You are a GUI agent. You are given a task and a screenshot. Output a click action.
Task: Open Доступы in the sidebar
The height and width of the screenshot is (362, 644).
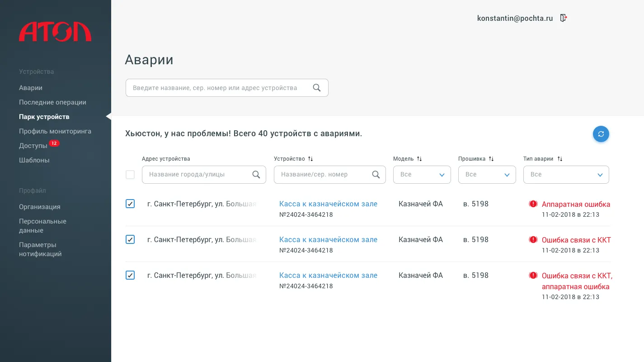(33, 146)
